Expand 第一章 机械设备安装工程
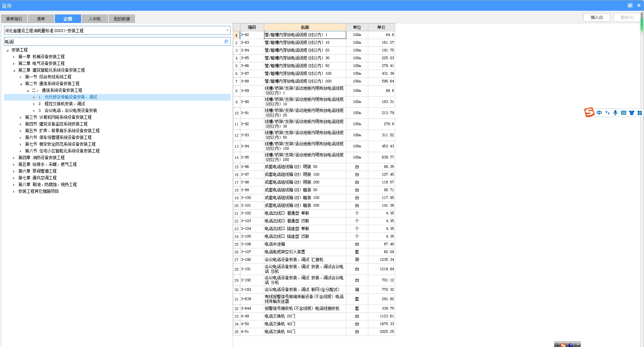 pyautogui.click(x=14, y=57)
